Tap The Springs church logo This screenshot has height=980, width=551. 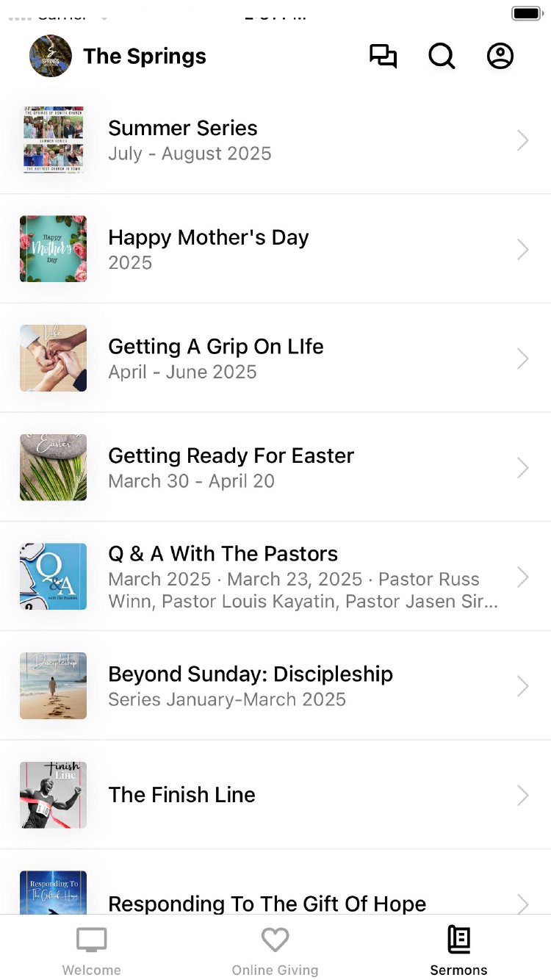tap(51, 57)
